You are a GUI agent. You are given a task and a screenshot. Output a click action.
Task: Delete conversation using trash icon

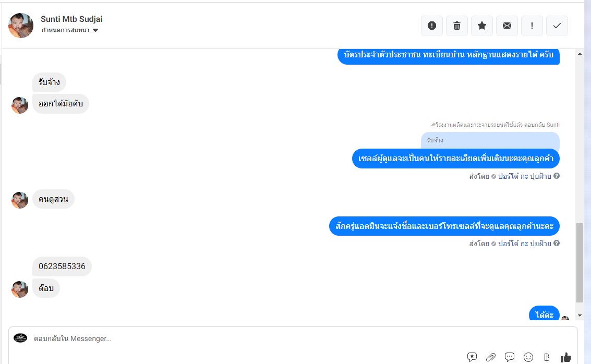tap(457, 26)
